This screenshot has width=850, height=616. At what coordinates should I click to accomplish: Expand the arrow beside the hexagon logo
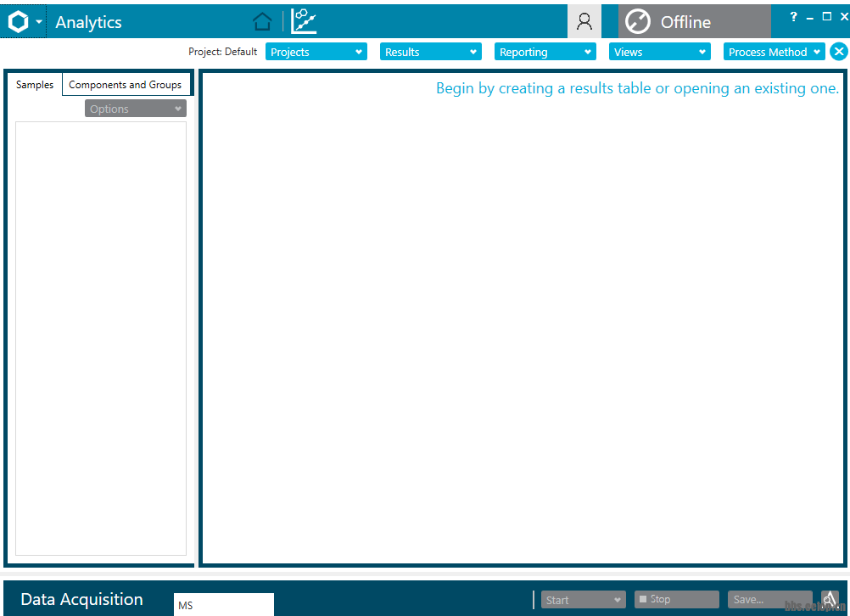click(x=39, y=23)
